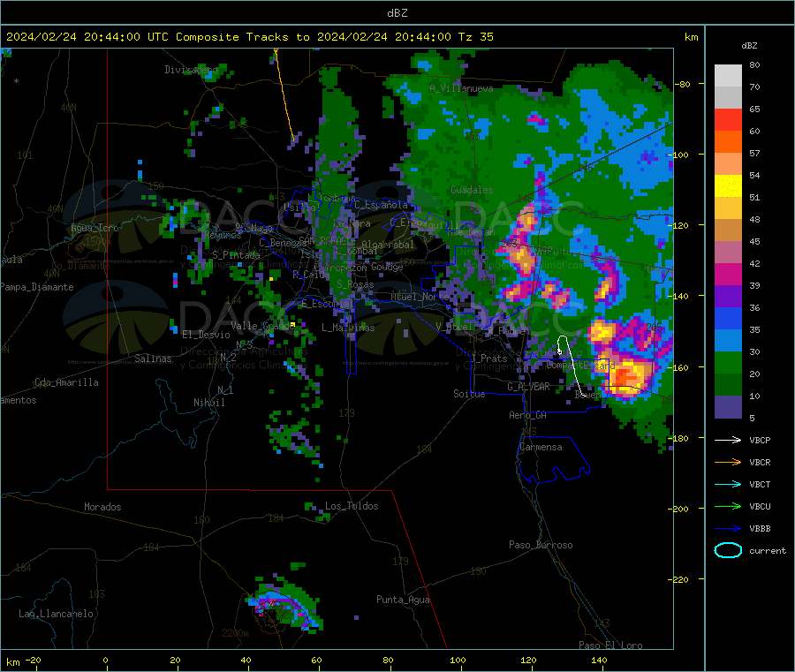This screenshot has height=672, width=795.
Task: Click the 'Valle_Grande' place label
Action: tap(262, 326)
